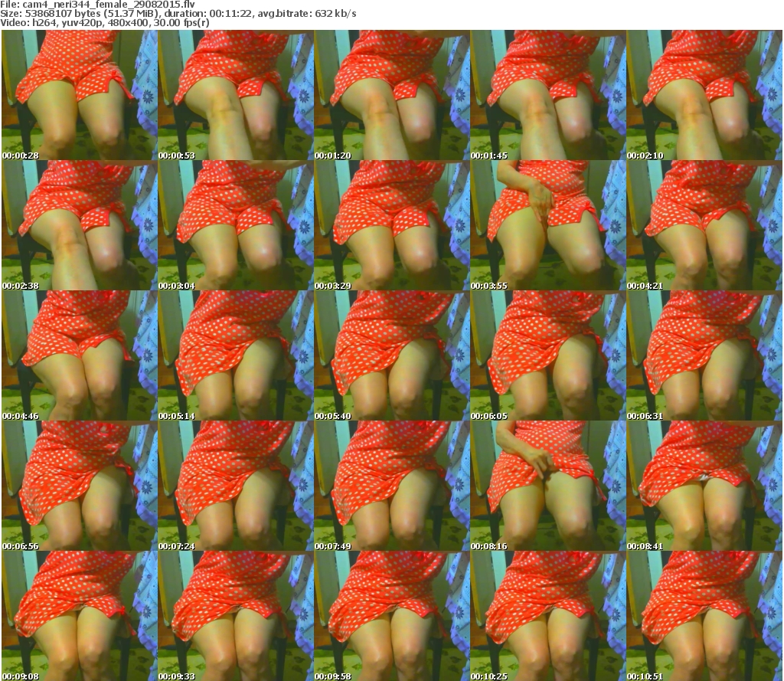This screenshot has width=784, height=681.
Task: Click the 'File: cam4_neri344_female_29082015.flv' header line
Action: tap(97, 5)
